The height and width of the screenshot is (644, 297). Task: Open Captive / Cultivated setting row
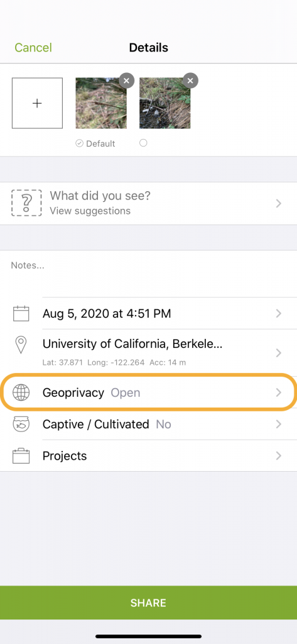[x=148, y=425]
